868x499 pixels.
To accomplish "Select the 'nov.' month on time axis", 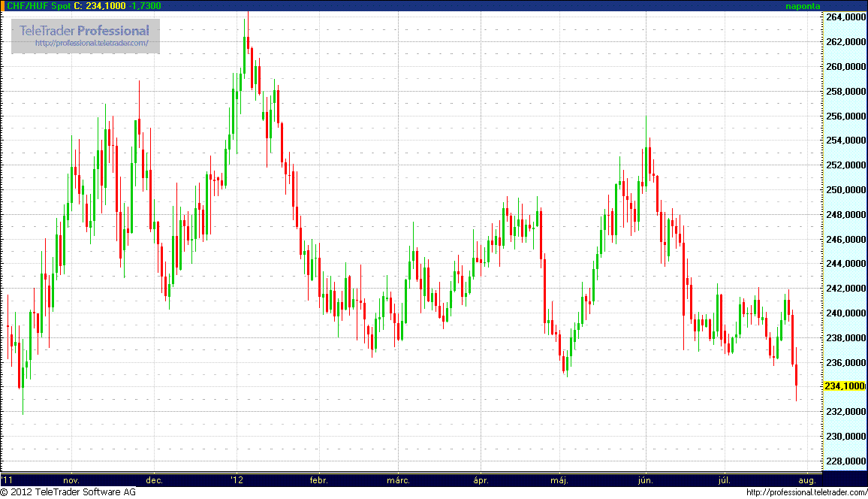I will click(x=71, y=479).
